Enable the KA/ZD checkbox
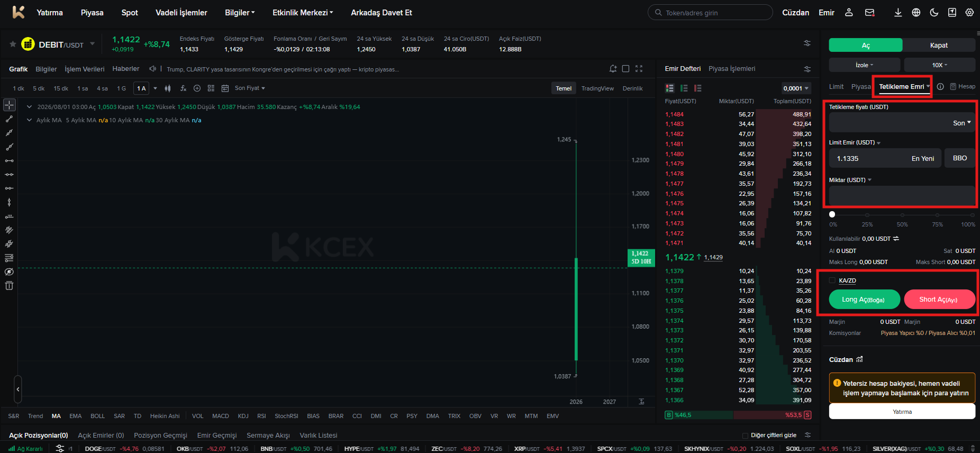This screenshot has height=453, width=980. point(832,280)
